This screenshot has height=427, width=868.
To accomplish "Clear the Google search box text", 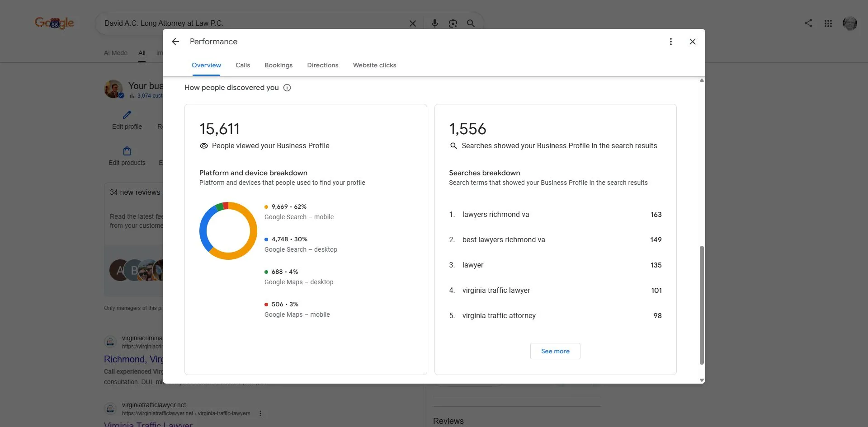I will point(413,23).
